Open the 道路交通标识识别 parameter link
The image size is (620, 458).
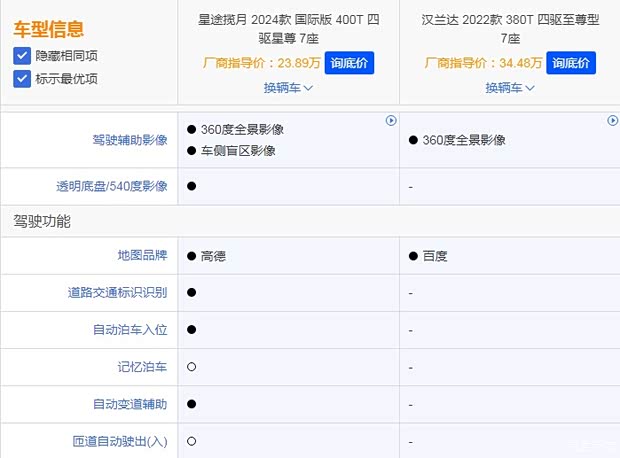click(117, 293)
